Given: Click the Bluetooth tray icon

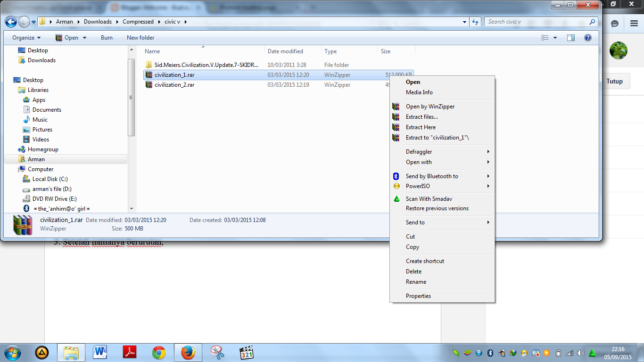Looking at the screenshot, I should [x=490, y=353].
